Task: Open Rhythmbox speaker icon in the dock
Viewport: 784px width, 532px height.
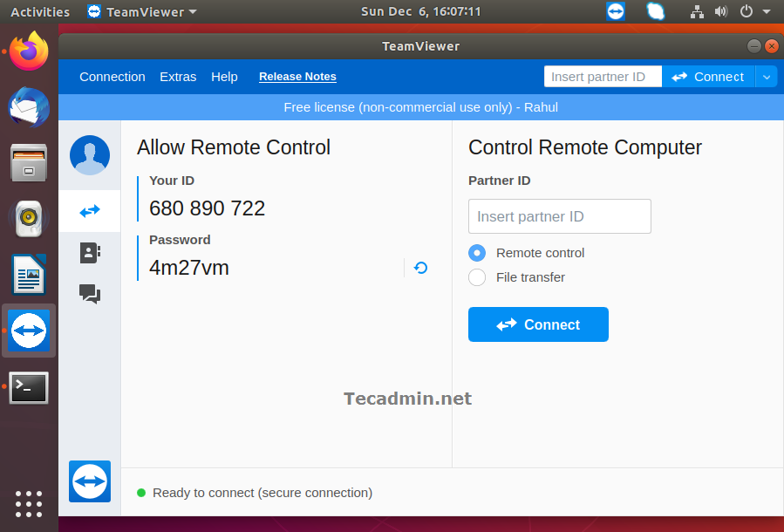Action: tap(29, 219)
